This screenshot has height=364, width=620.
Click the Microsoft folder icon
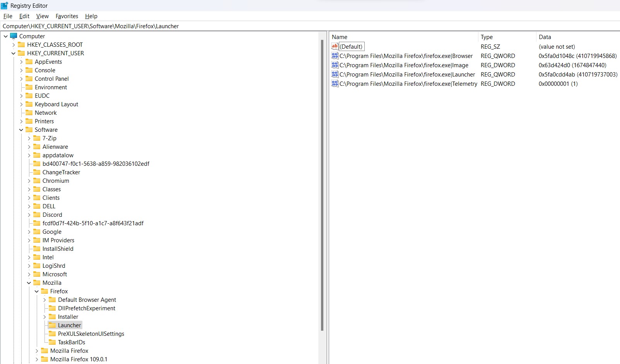pos(37,274)
